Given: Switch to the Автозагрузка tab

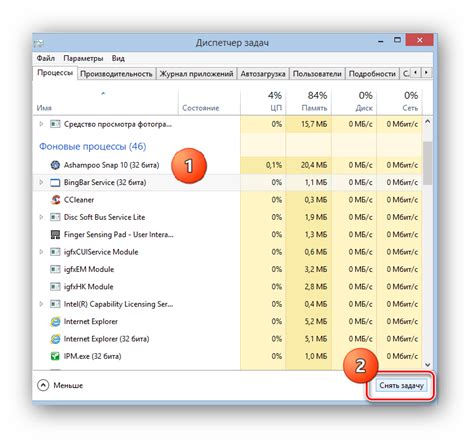Looking at the screenshot, I should (x=263, y=74).
